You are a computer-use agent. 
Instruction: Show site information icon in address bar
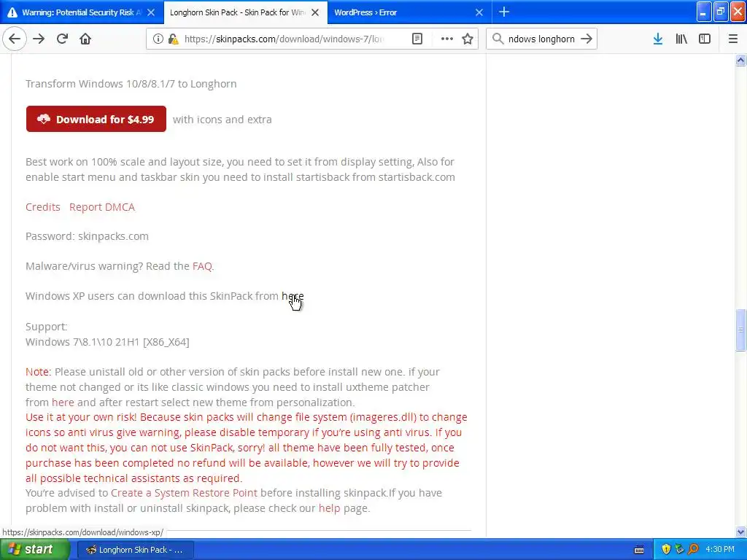pyautogui.click(x=158, y=39)
